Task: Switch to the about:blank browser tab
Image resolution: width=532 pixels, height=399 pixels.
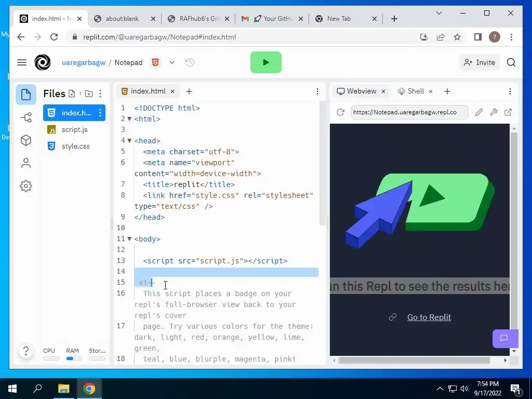Action: pyautogui.click(x=125, y=19)
